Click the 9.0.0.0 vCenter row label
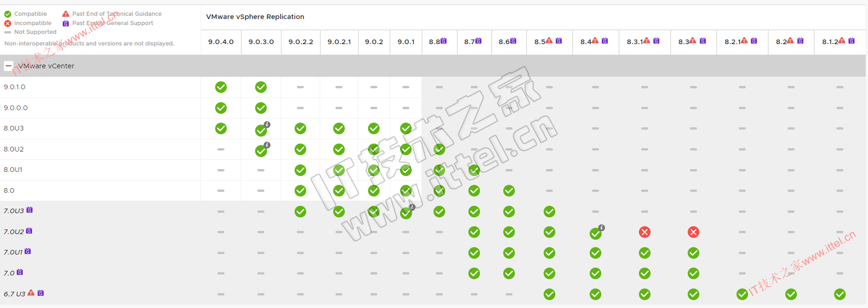Viewport: 868px width, 308px height. (x=16, y=108)
